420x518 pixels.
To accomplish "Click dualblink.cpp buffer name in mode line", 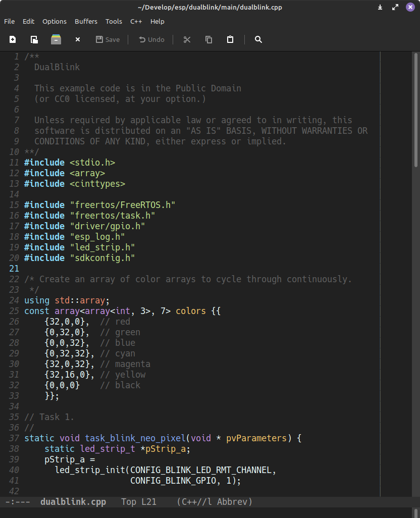I will coord(73,502).
